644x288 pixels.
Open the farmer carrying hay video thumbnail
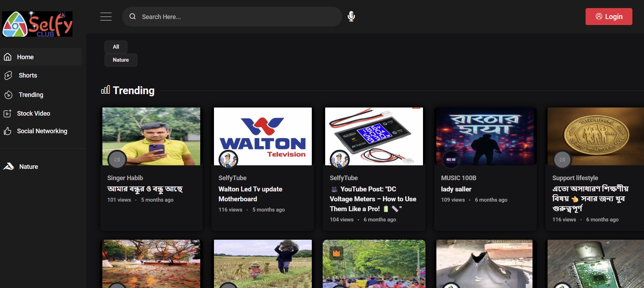(x=263, y=264)
